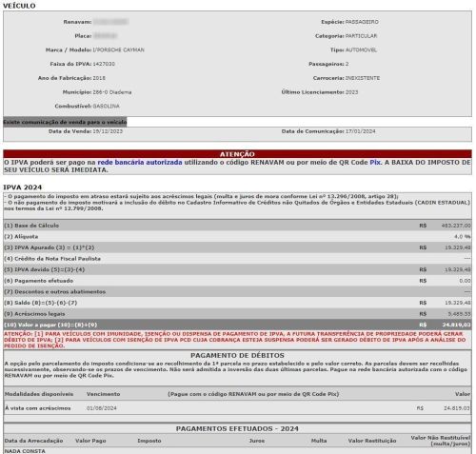Open the 'Pix' link in the attention notice
This screenshot has width=476, height=454.
[375, 163]
